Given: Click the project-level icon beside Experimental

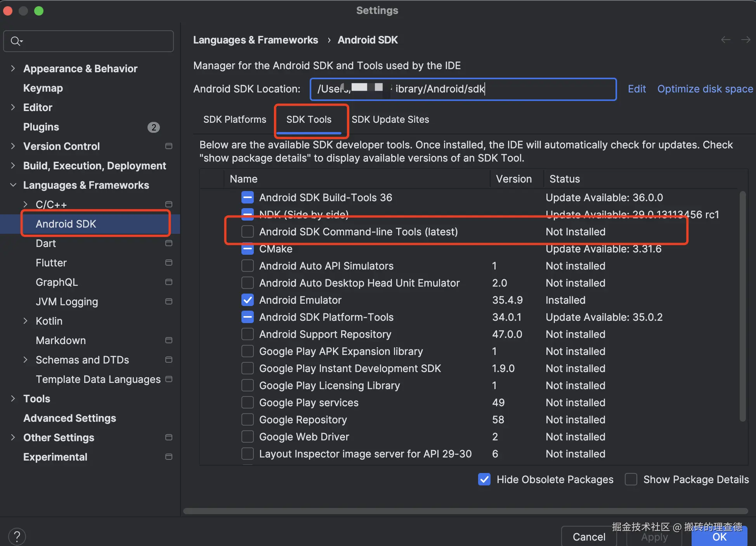Looking at the screenshot, I should (169, 457).
